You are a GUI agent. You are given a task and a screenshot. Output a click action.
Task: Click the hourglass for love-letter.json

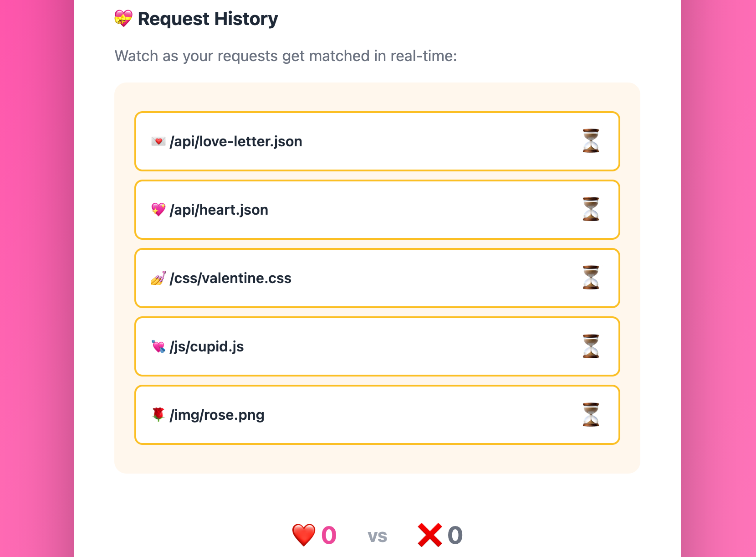pyautogui.click(x=591, y=141)
